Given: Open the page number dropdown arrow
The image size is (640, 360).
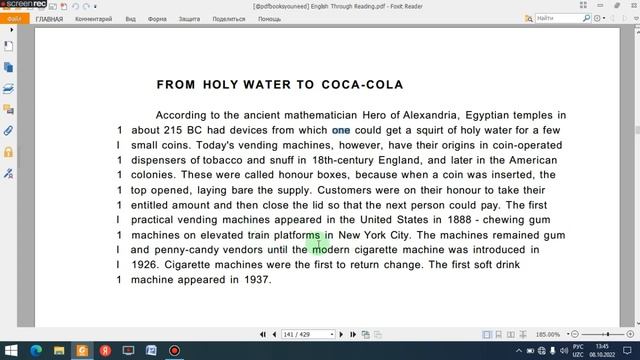Looking at the screenshot, I should (x=332, y=334).
